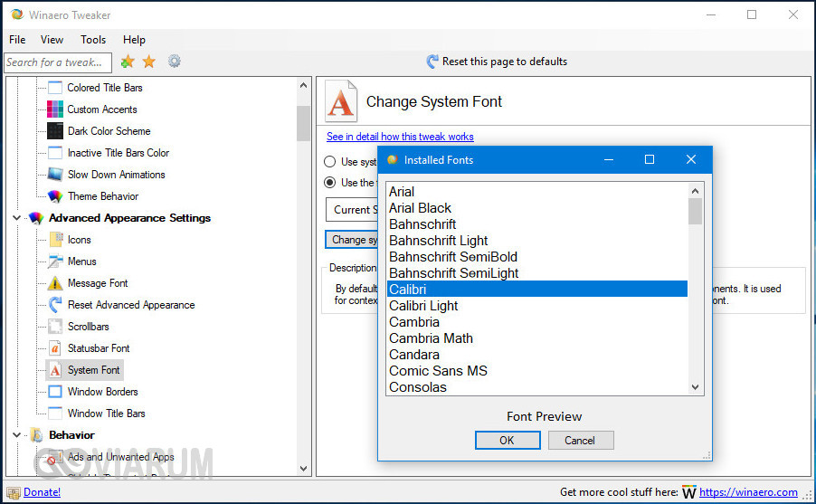Click the Behavior category icon
Image resolution: width=816 pixels, height=504 pixels.
[36, 434]
